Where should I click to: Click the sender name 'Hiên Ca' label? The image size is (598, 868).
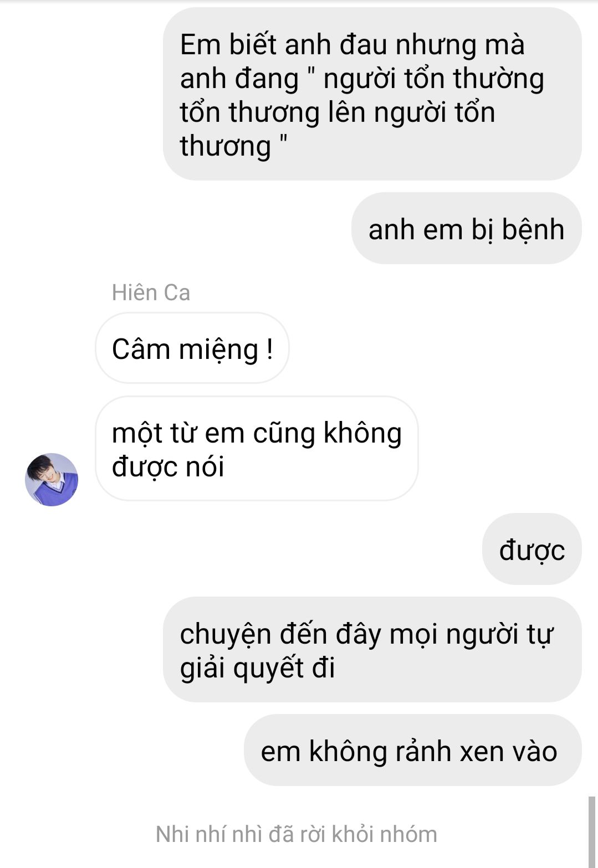[151, 292]
